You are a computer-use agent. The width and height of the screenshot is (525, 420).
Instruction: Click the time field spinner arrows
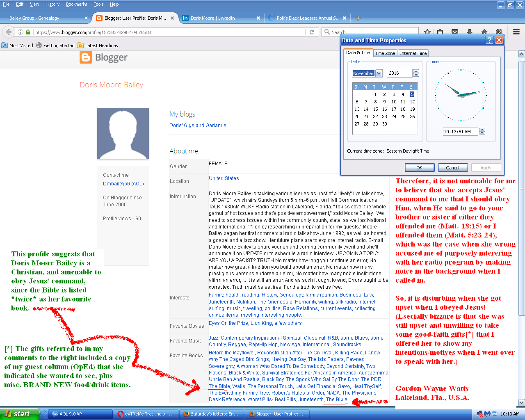[482, 132]
